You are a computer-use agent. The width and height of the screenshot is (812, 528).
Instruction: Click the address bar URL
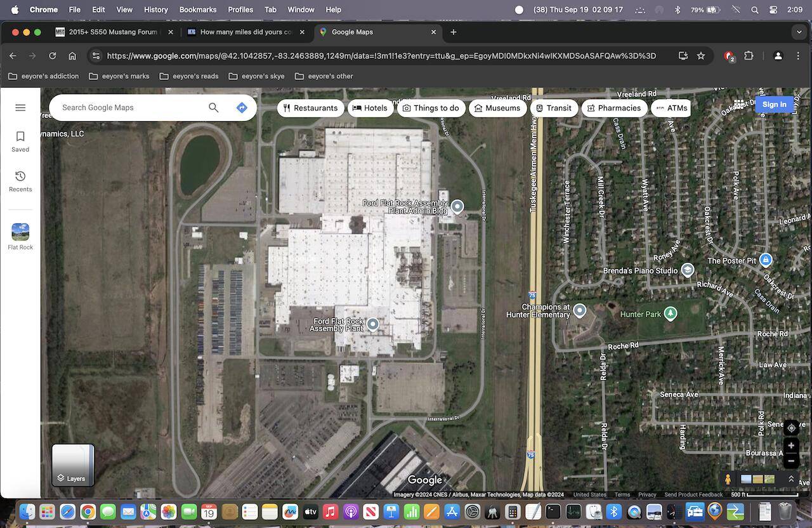[381, 56]
